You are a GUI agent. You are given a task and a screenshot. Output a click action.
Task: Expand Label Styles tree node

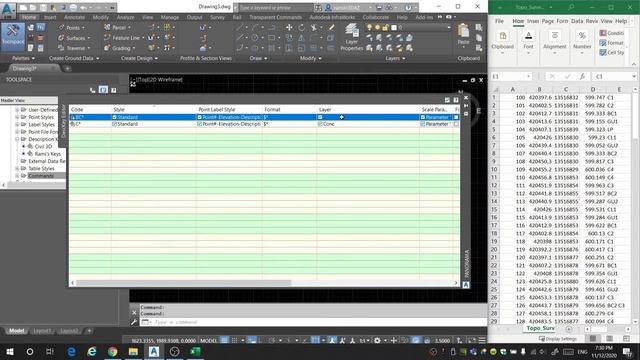click(x=17, y=124)
